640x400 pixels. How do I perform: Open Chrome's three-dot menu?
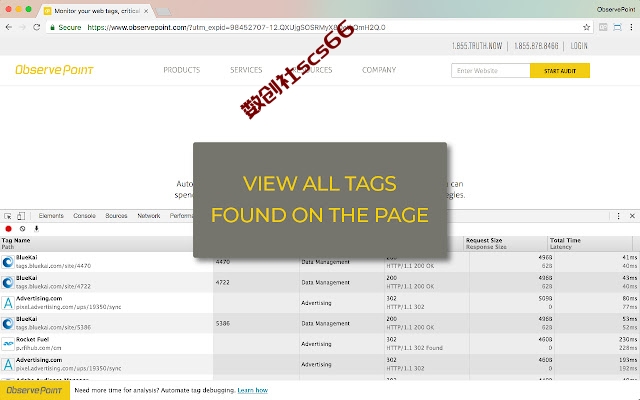tap(631, 27)
